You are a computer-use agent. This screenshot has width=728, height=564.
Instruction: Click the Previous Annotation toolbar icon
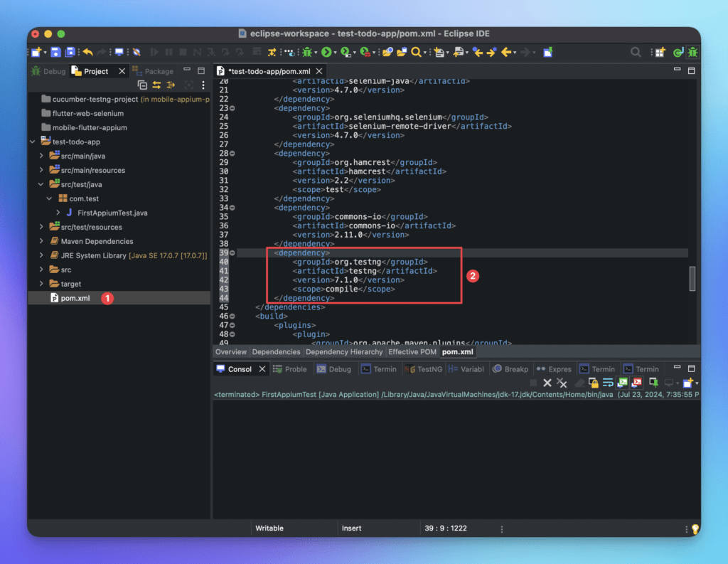[x=459, y=52]
